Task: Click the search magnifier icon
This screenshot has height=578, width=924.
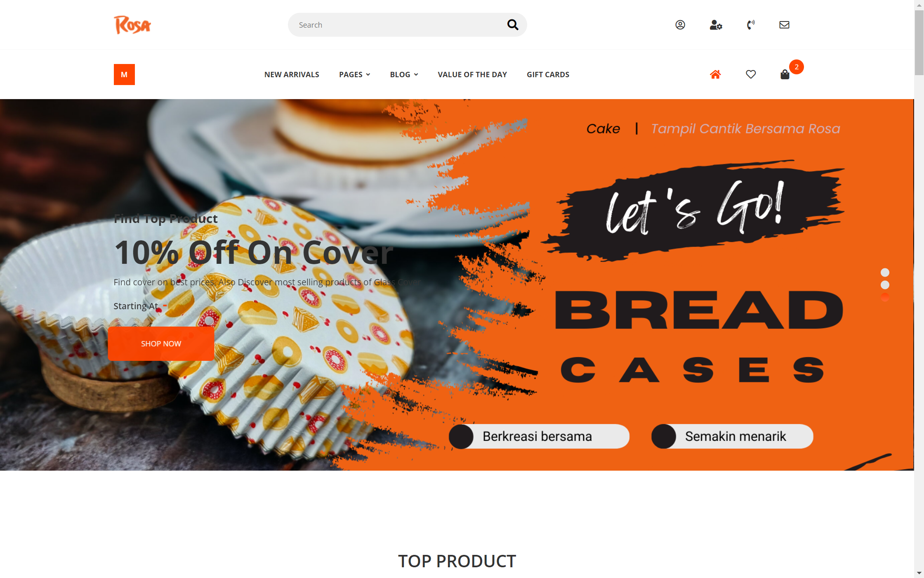Action: [x=512, y=25]
